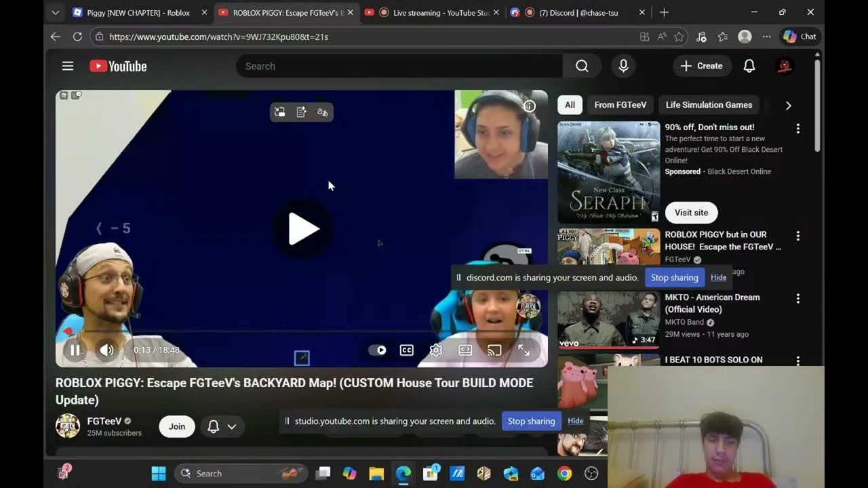This screenshot has height=488, width=868.
Task: Open the YouTube notifications bell
Action: pos(749,66)
